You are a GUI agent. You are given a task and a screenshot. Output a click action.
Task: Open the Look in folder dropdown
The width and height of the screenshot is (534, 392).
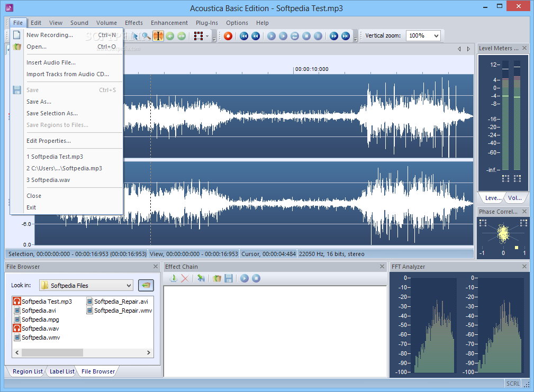coord(86,286)
